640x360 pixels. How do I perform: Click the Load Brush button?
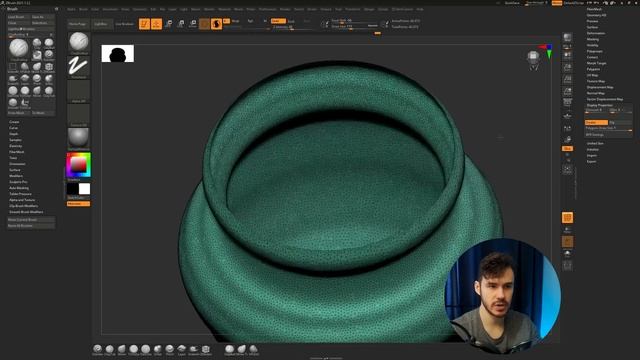19,17
